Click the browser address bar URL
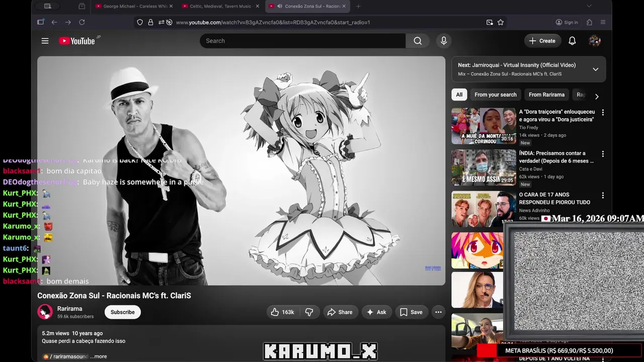This screenshot has width=644, height=362. tap(273, 22)
